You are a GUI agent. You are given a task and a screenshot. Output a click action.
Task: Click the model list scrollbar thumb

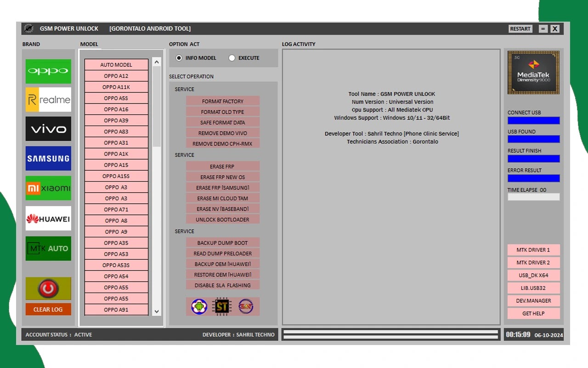[157, 107]
